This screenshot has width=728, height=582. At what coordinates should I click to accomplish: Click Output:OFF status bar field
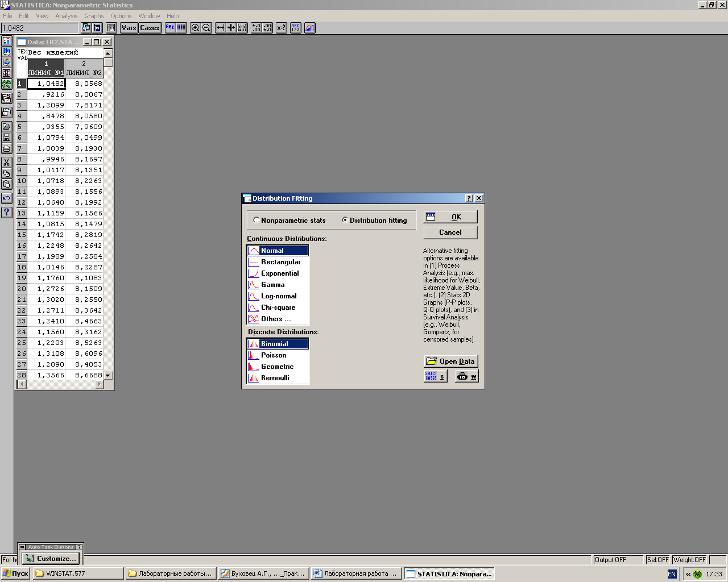pos(618,560)
